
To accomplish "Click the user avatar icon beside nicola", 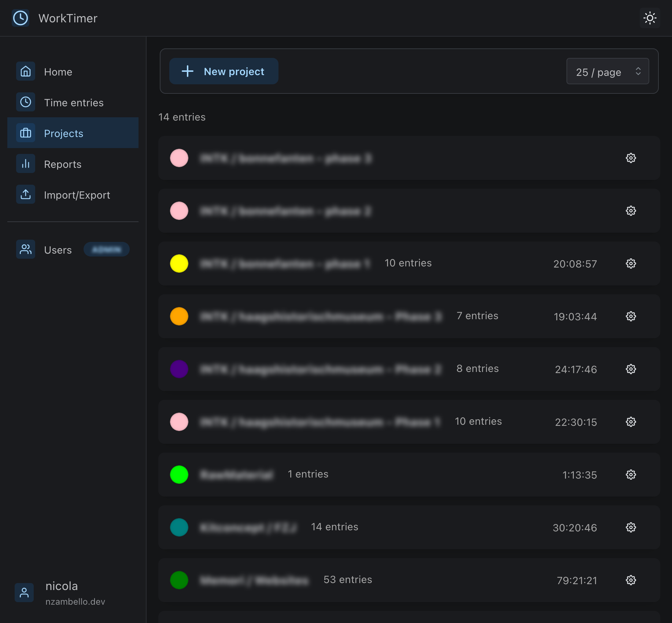I will [24, 593].
